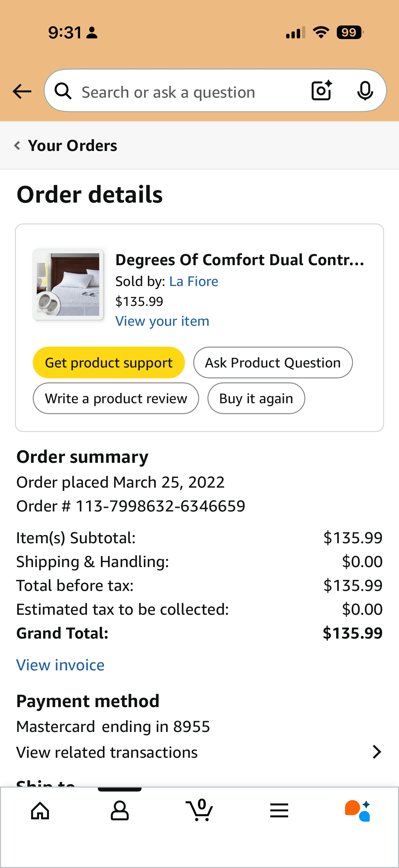The width and height of the screenshot is (399, 868).
Task: Click Write a product review button
Action: click(x=116, y=398)
